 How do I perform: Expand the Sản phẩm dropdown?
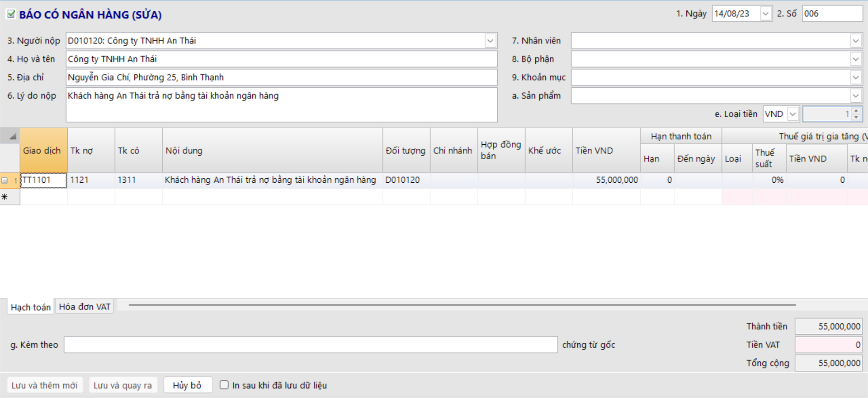[855, 96]
